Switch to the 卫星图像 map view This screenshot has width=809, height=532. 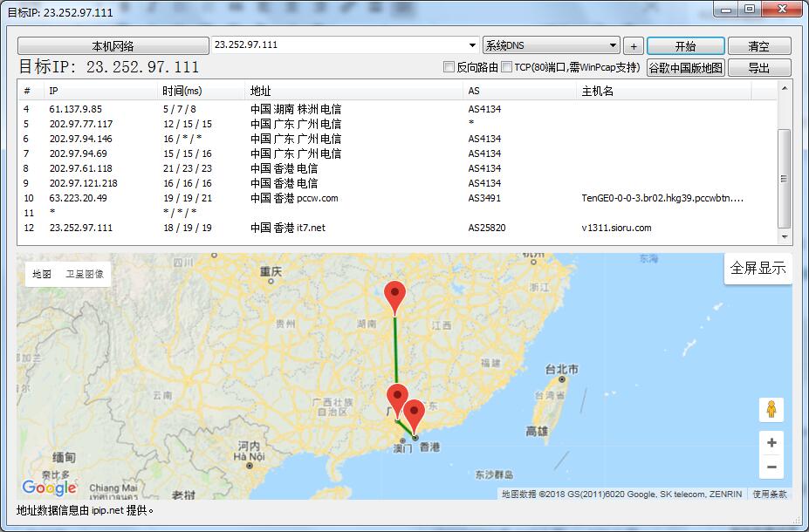86,273
